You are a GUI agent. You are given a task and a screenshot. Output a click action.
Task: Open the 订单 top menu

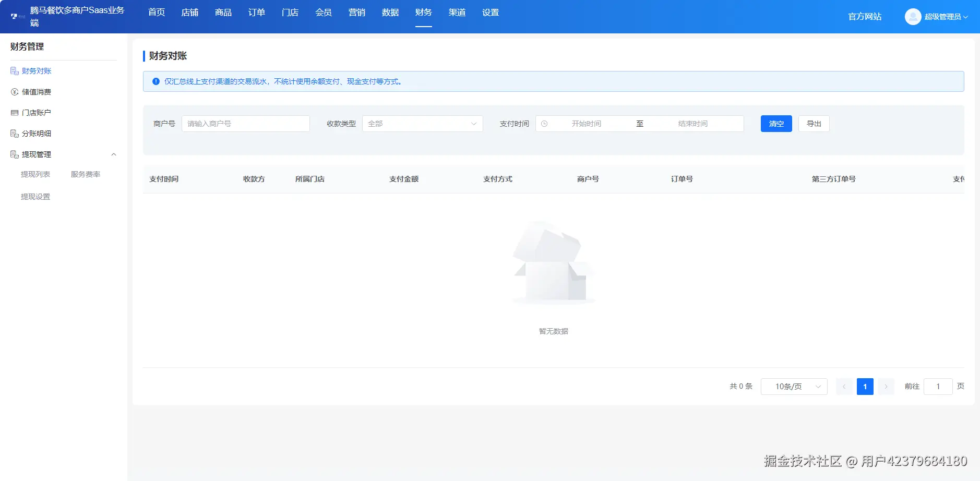coord(257,13)
